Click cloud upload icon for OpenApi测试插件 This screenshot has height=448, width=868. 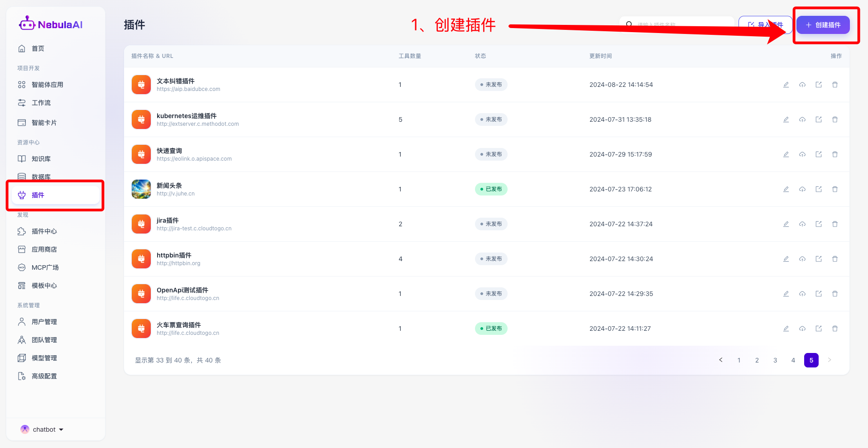pos(802,294)
